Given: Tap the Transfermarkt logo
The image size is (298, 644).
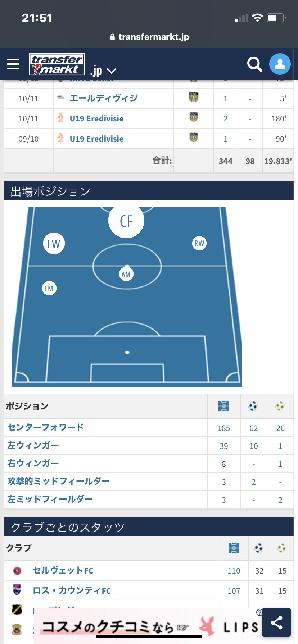Looking at the screenshot, I should [x=57, y=64].
